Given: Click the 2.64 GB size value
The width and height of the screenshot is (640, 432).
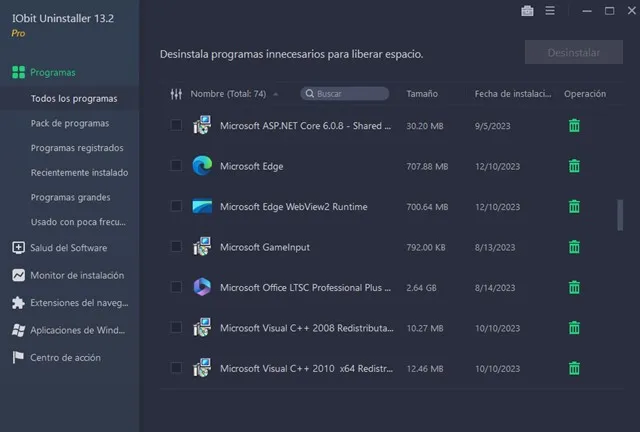Looking at the screenshot, I should [421, 287].
